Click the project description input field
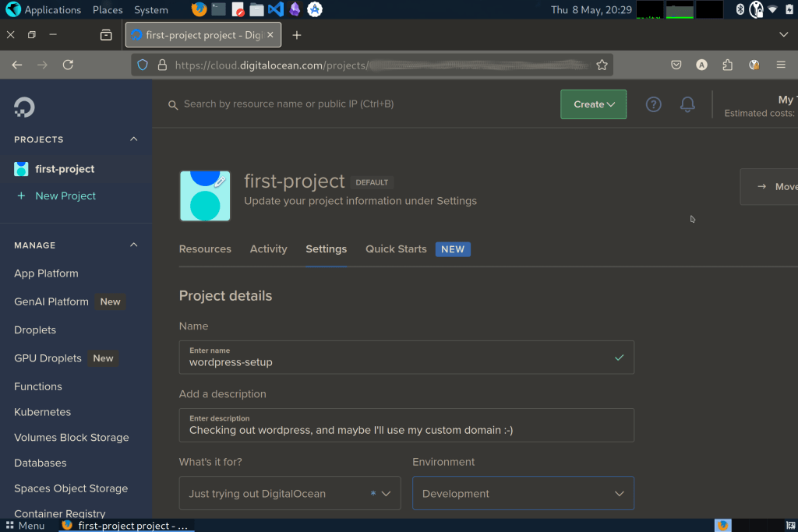Image resolution: width=798 pixels, height=532 pixels. point(407,425)
